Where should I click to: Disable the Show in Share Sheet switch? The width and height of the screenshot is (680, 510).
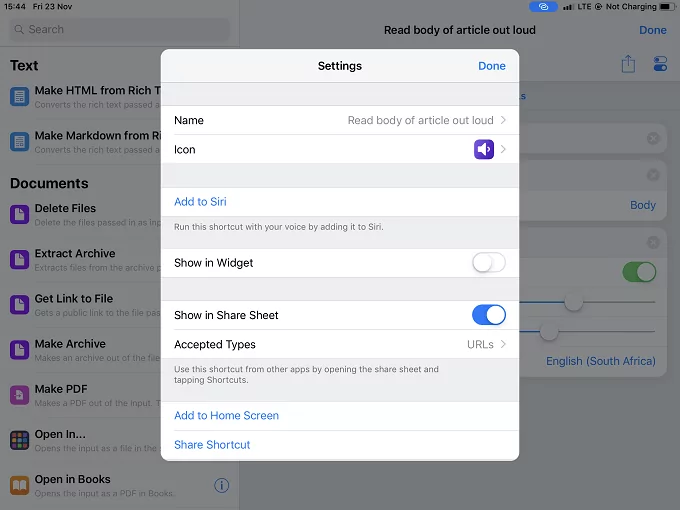pyautogui.click(x=489, y=315)
